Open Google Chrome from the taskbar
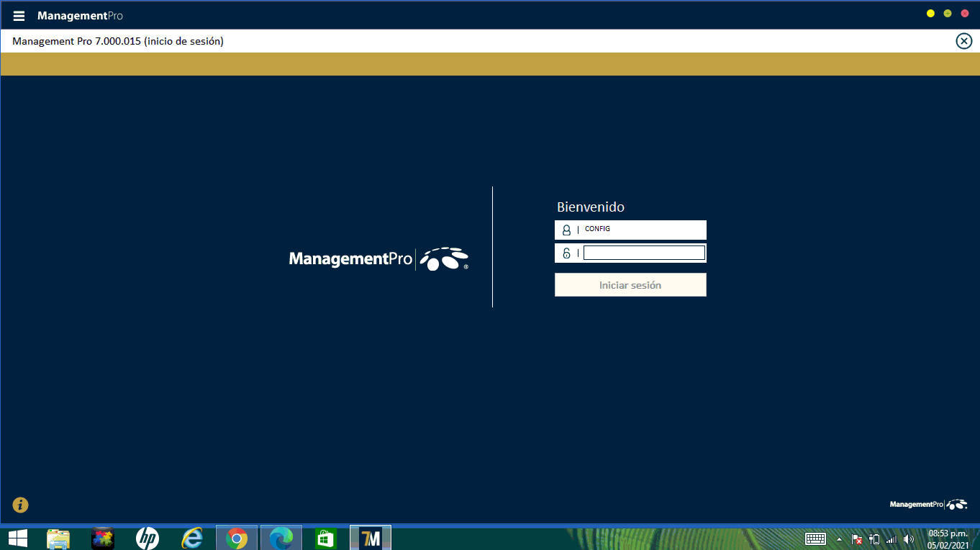Viewport: 980px width, 550px height. pyautogui.click(x=237, y=538)
